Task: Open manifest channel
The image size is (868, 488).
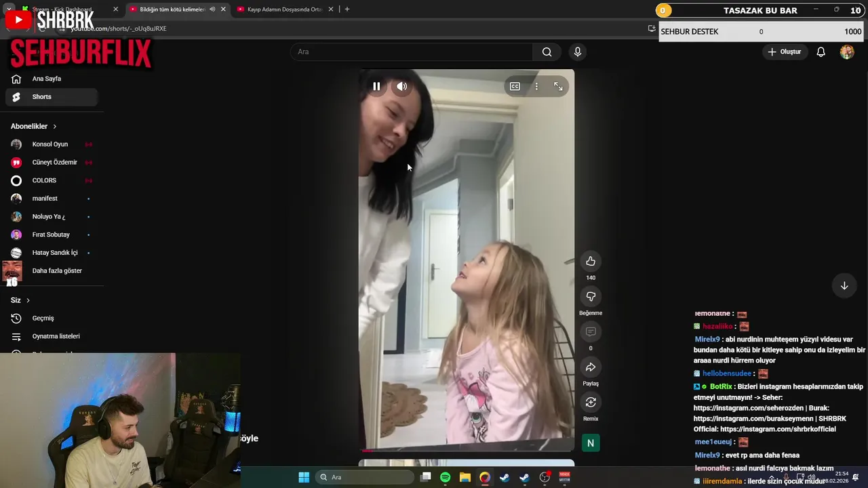Action: pyautogui.click(x=52, y=199)
